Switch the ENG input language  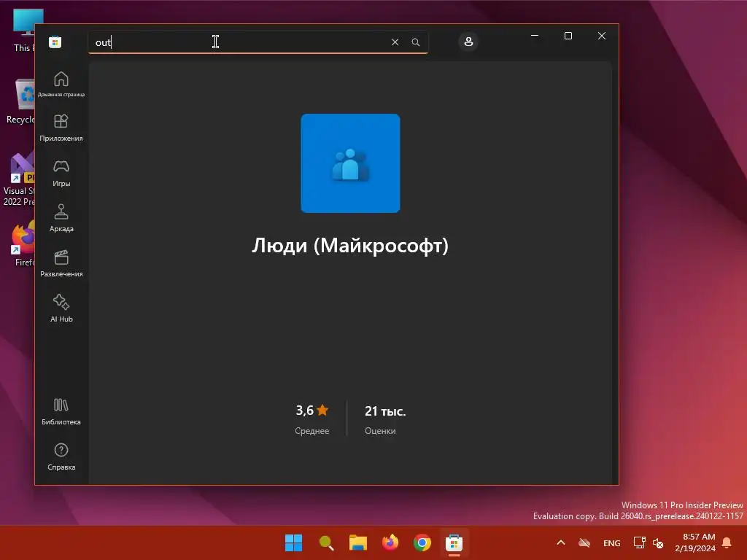coord(612,542)
